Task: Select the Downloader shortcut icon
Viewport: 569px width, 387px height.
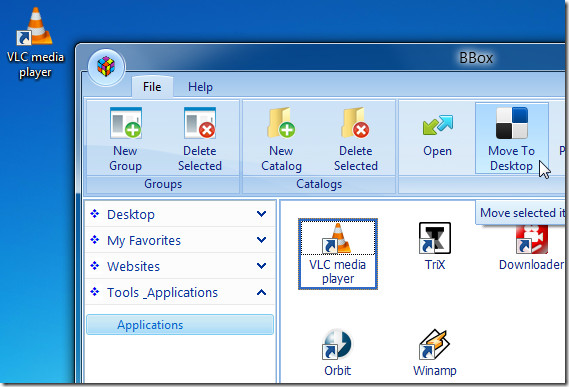Action: [531, 247]
